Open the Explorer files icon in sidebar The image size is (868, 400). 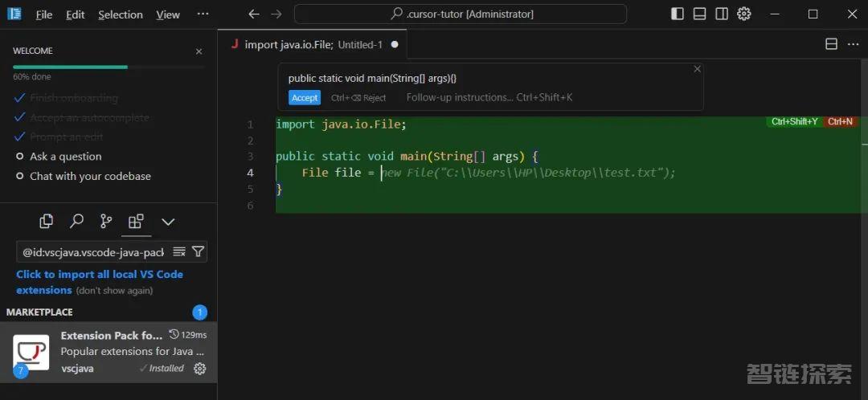click(x=47, y=221)
